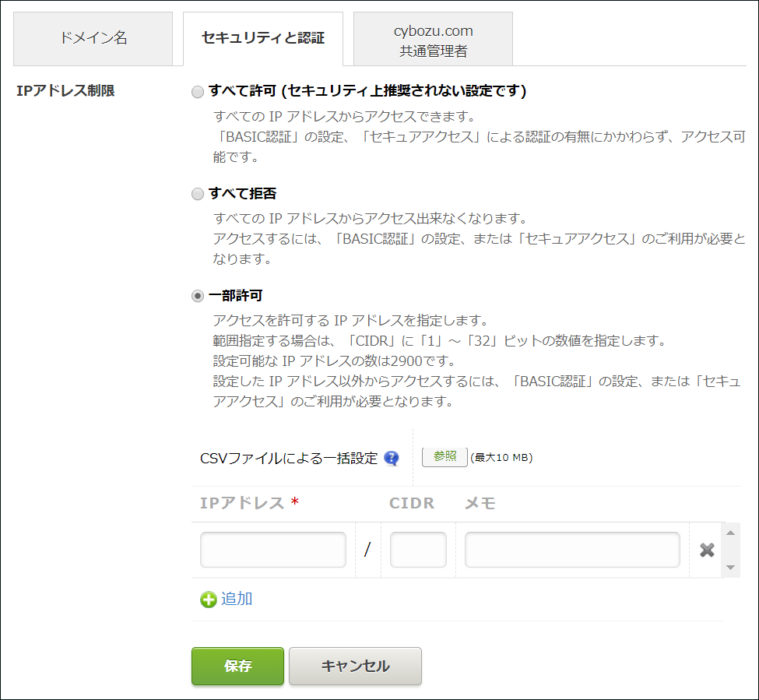Open the セキュリティと認証 tab

[x=263, y=37]
